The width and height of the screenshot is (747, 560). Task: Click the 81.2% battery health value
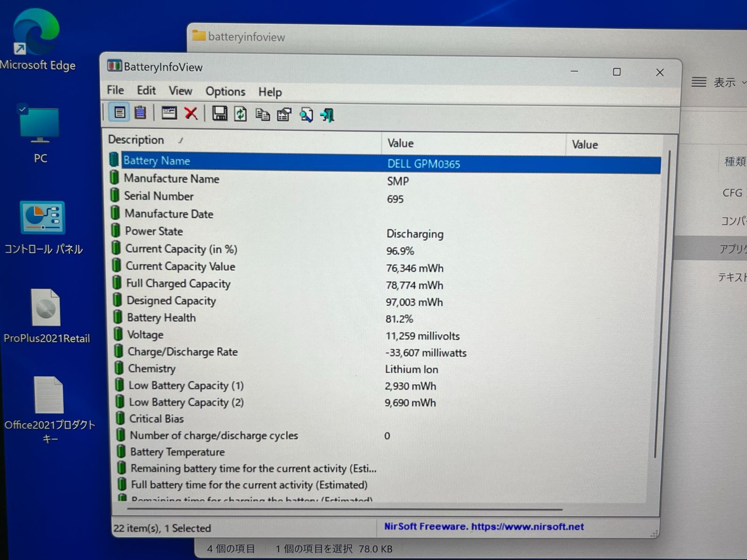tap(399, 319)
